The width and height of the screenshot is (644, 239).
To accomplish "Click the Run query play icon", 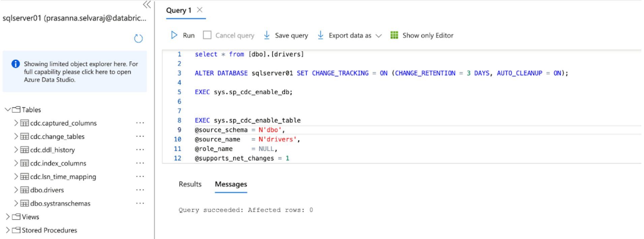I will tap(174, 35).
